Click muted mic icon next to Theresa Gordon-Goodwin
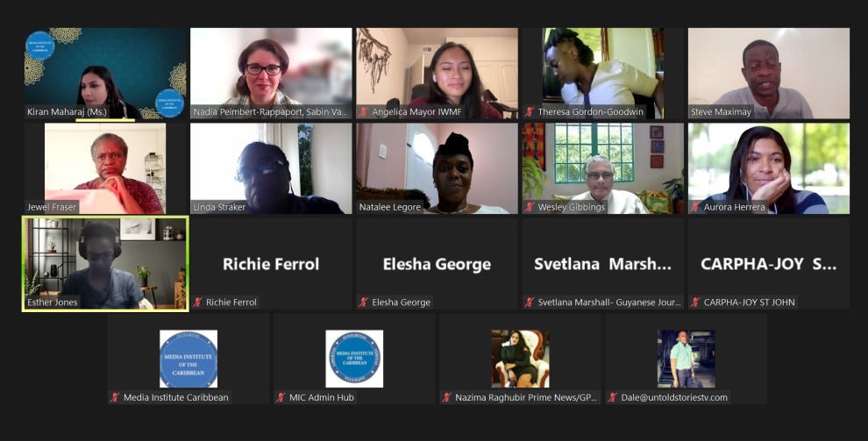 click(530, 111)
